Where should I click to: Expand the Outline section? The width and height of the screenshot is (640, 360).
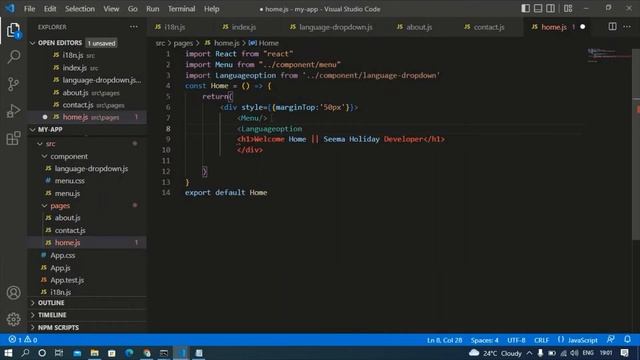[x=51, y=303]
